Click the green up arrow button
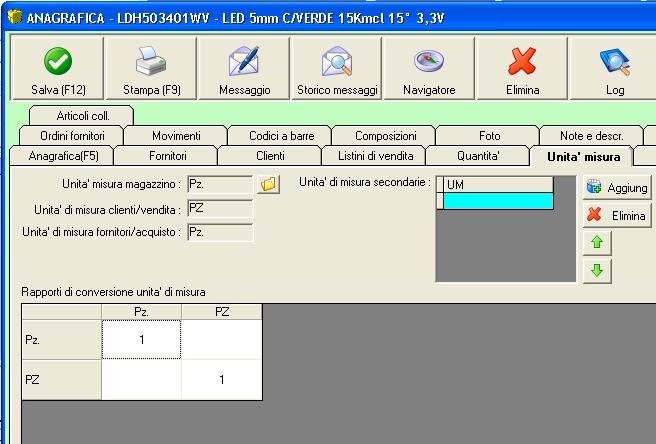Screen dimensions: 656x444 click(x=597, y=242)
